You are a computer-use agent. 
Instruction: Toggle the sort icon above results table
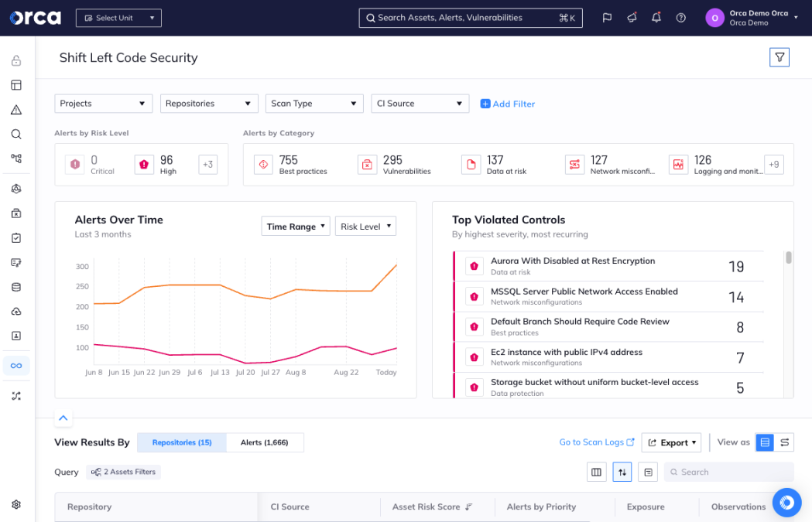(622, 472)
